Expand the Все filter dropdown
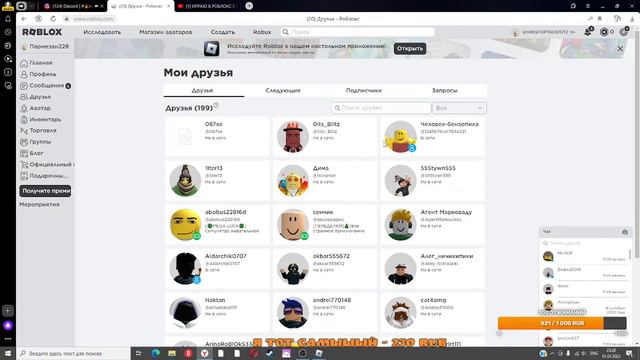 [x=459, y=108]
